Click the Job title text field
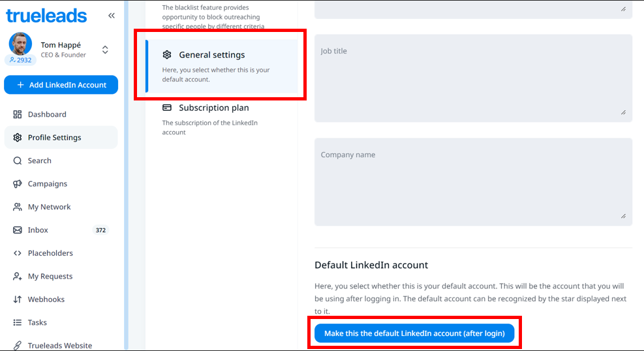The image size is (644, 351). coord(473,78)
